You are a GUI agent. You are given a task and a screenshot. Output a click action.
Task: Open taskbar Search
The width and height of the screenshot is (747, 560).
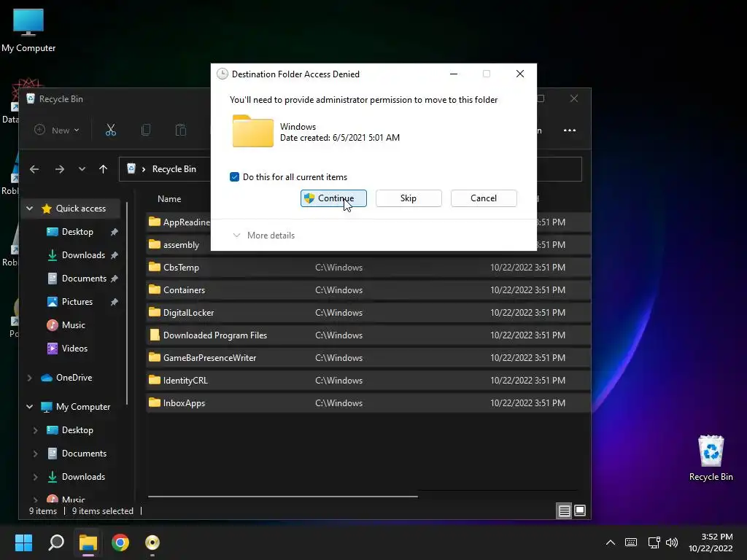coord(56,542)
